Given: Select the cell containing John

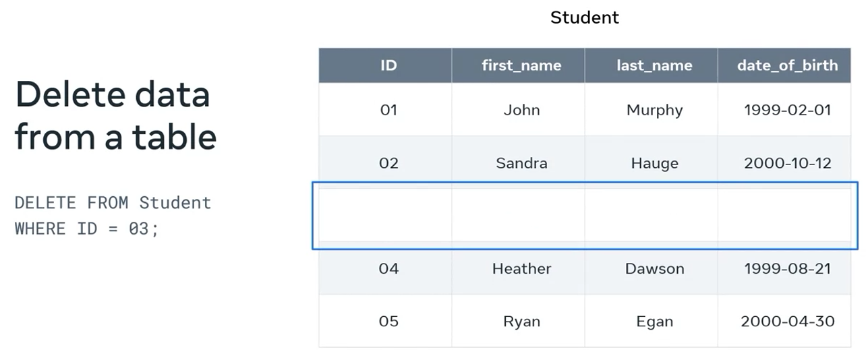Looking at the screenshot, I should click(x=521, y=110).
